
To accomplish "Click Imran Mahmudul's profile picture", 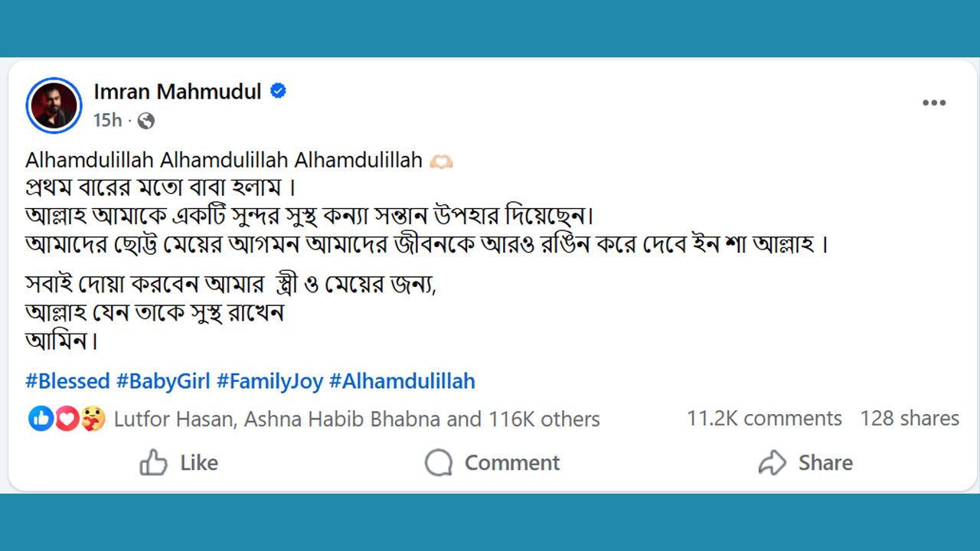I will (54, 105).
